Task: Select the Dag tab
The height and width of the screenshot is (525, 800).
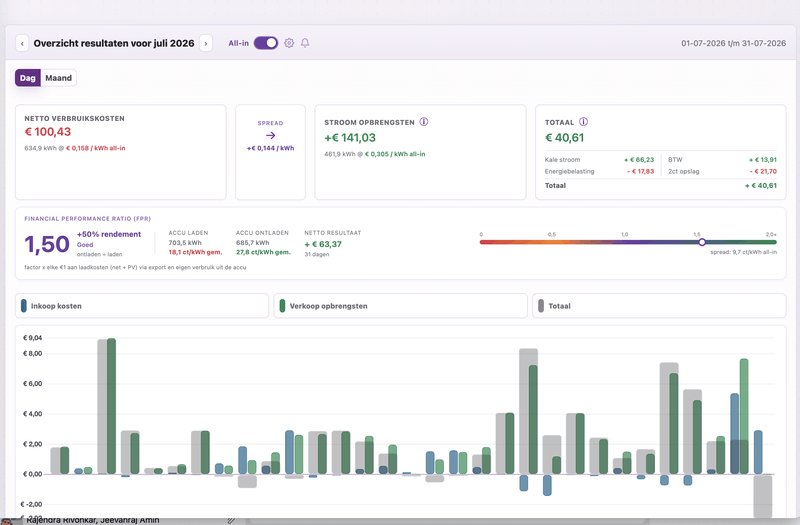Action: (28, 78)
